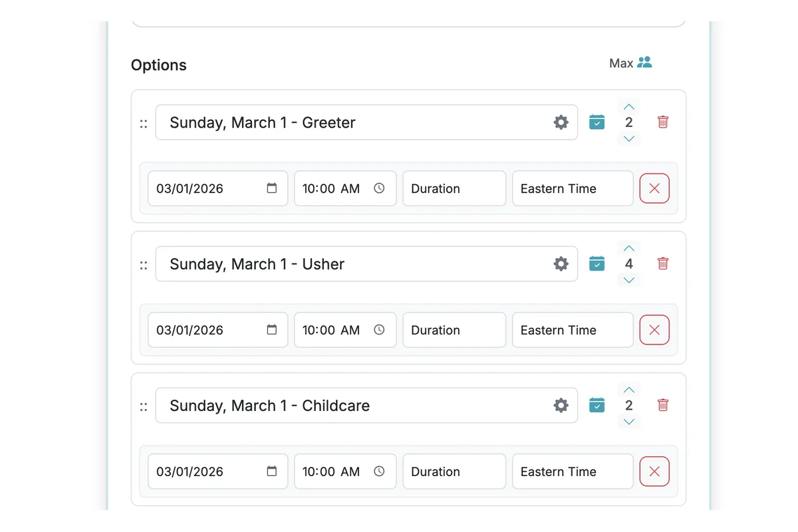Open settings gear for Greeter option
This screenshot has height=532, width=798.
tap(561, 122)
